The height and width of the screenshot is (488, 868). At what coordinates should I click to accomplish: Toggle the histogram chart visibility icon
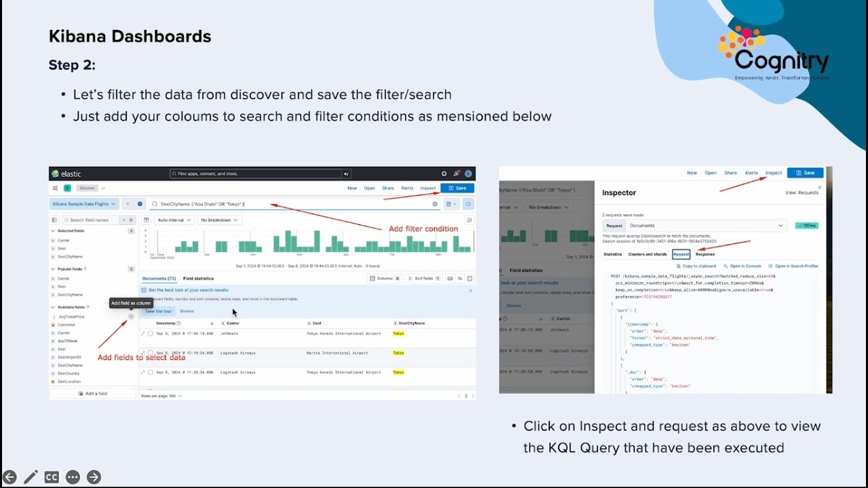(x=147, y=220)
